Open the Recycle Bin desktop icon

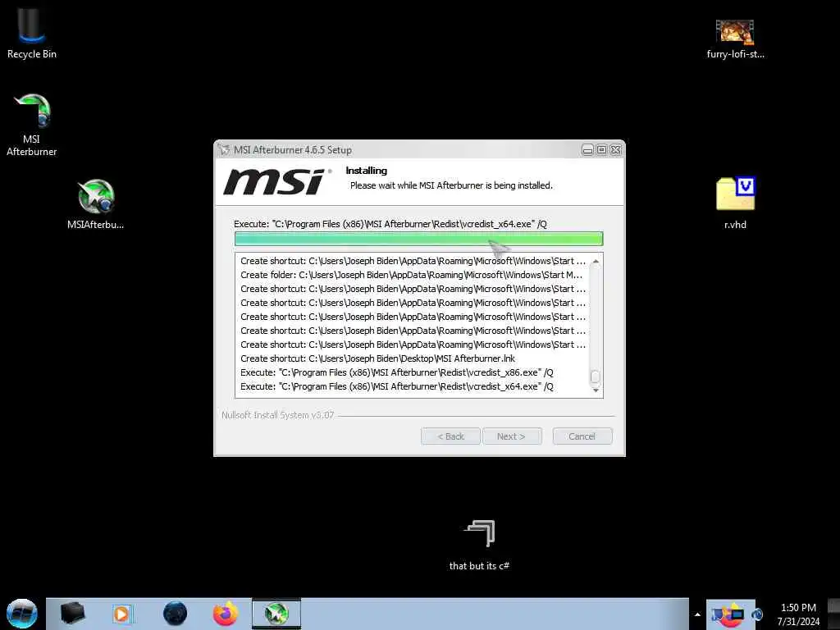[x=32, y=33]
